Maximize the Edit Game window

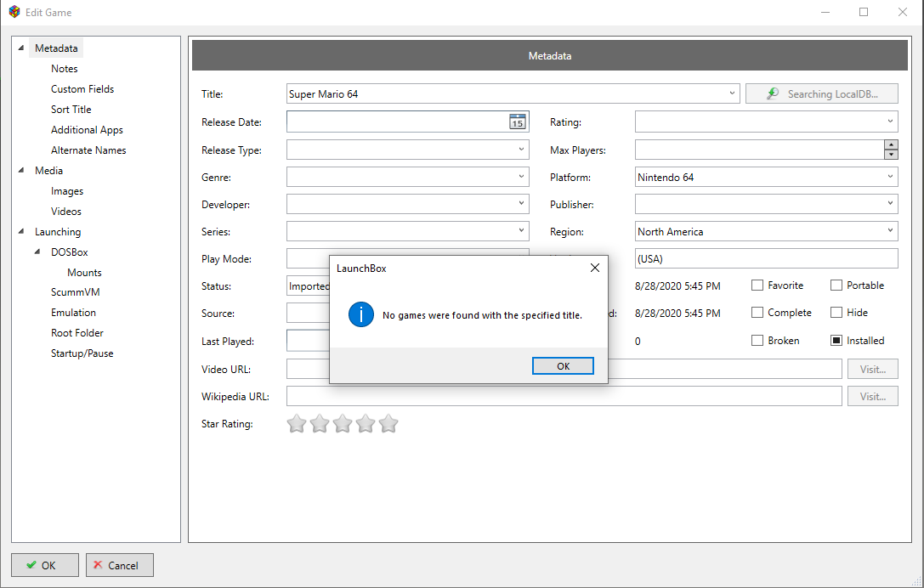[864, 12]
